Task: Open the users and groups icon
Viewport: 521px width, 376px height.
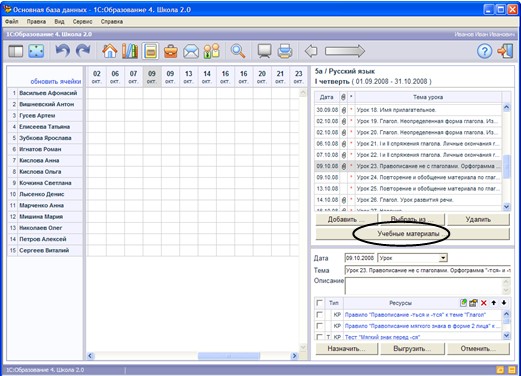Action: pos(212,51)
